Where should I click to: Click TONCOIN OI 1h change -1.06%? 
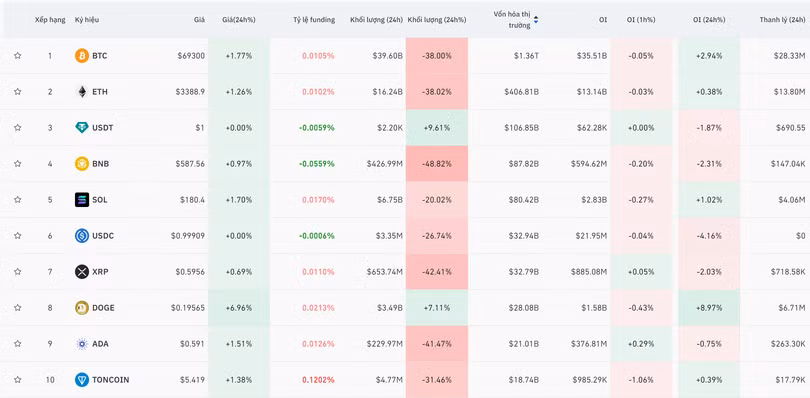point(641,380)
